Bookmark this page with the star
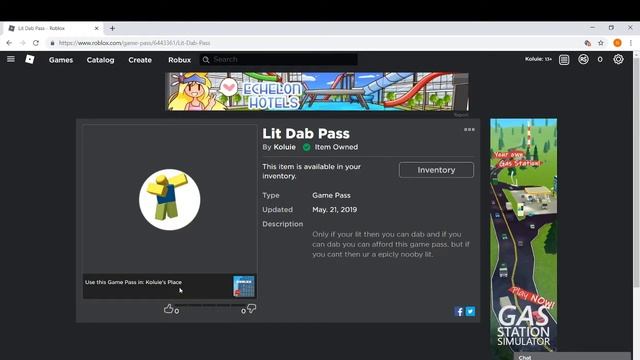 tap(601, 43)
